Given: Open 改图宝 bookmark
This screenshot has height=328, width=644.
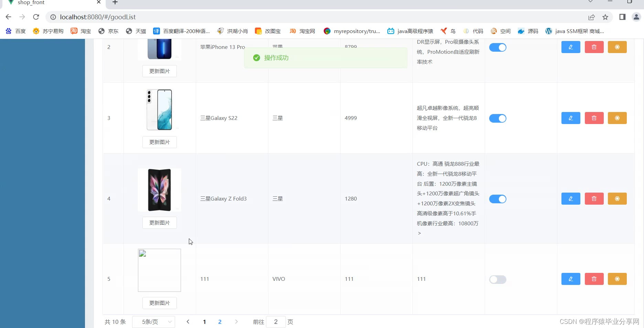Looking at the screenshot, I should [x=268, y=31].
